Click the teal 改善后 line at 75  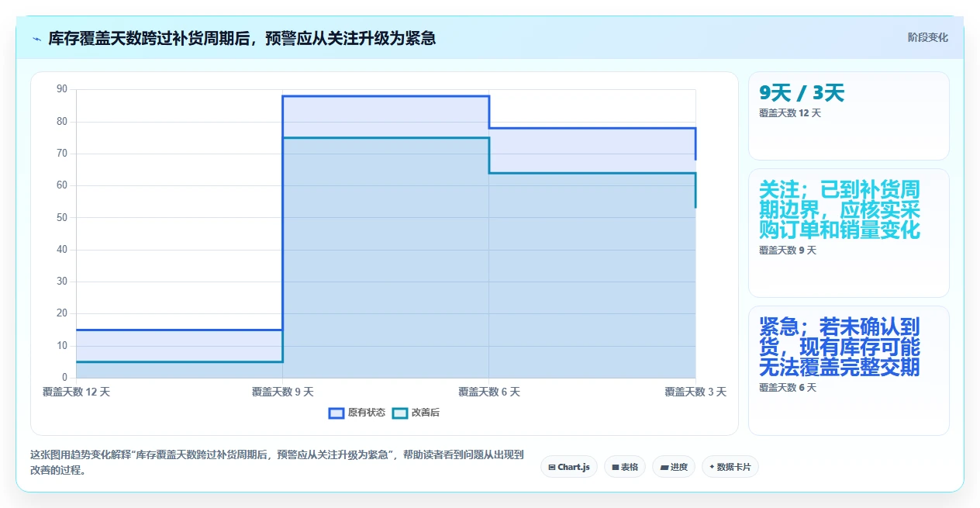point(385,138)
